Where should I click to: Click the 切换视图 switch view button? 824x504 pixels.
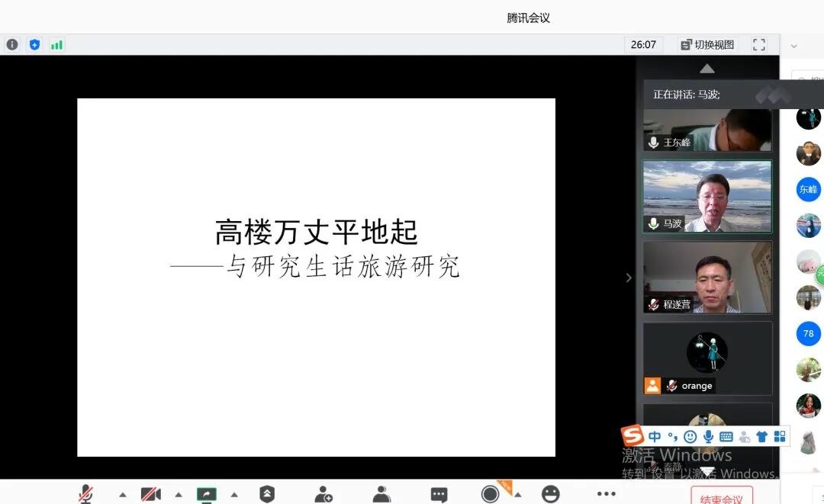(707, 45)
